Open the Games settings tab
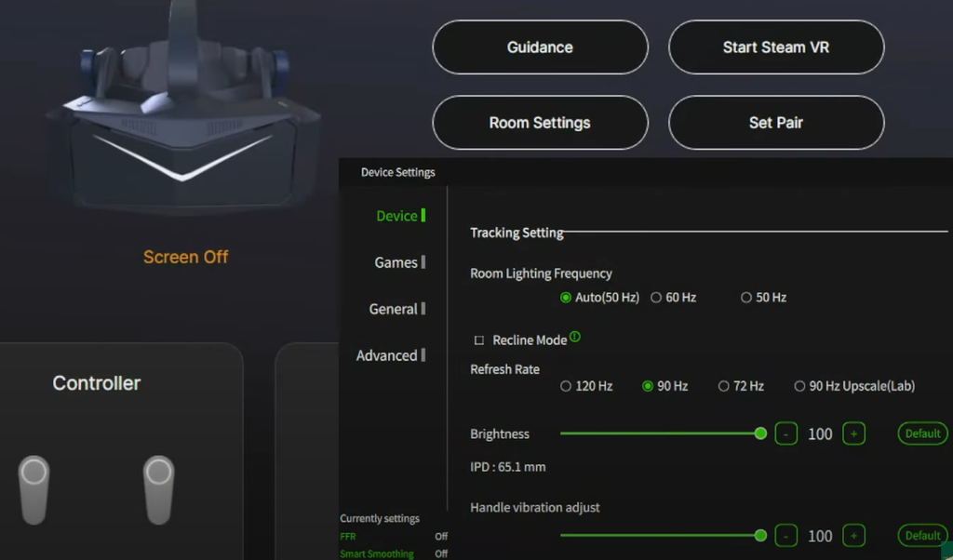Screen dimensions: 953x560 click(396, 262)
